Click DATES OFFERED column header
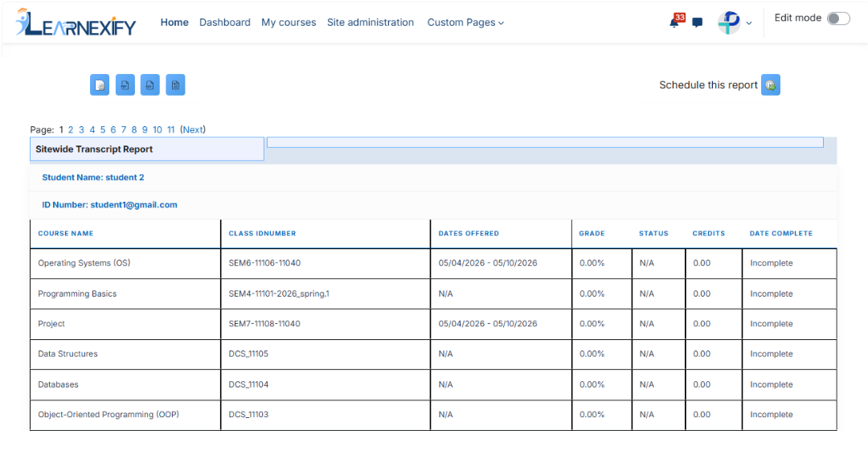This screenshot has height=455, width=868. pos(469,234)
